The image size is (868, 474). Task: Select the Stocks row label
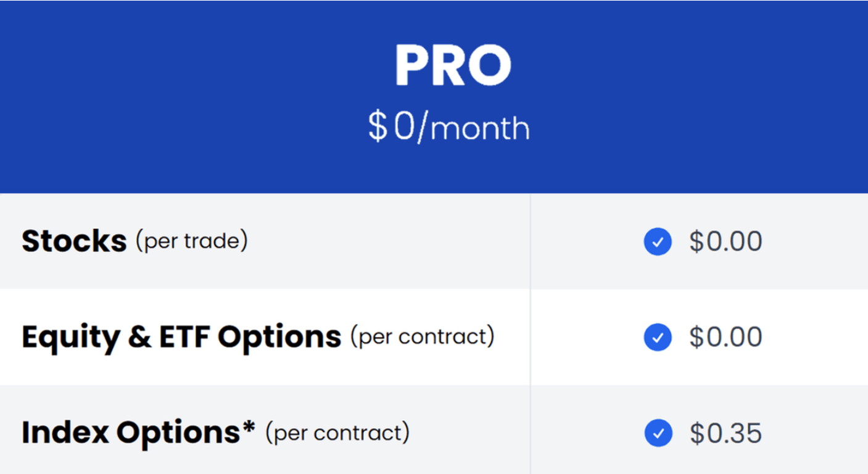pyautogui.click(x=74, y=241)
